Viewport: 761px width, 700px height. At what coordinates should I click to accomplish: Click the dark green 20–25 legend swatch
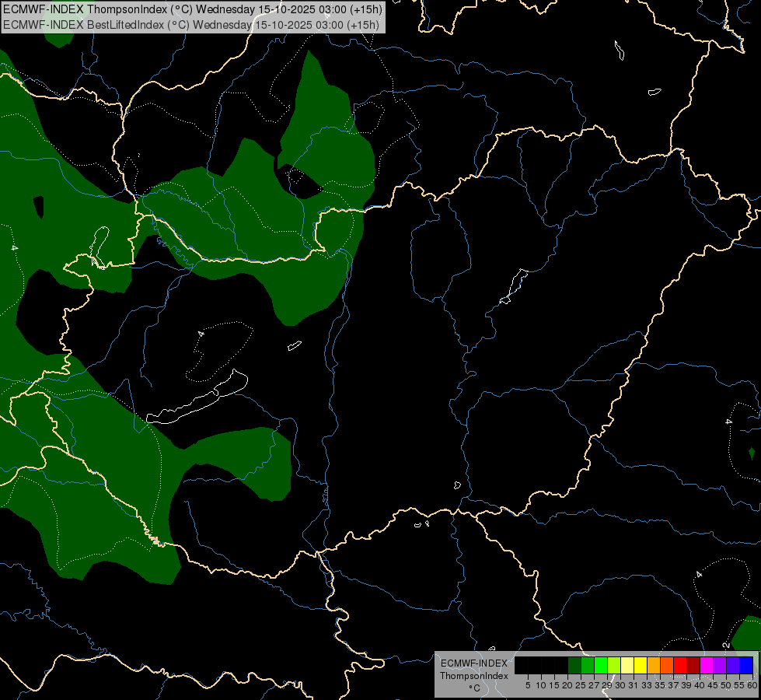click(x=574, y=665)
